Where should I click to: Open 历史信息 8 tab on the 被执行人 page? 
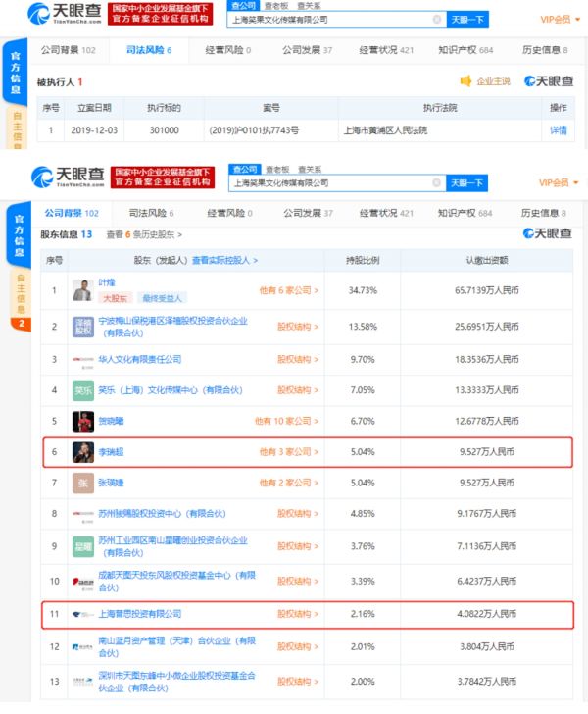(545, 50)
